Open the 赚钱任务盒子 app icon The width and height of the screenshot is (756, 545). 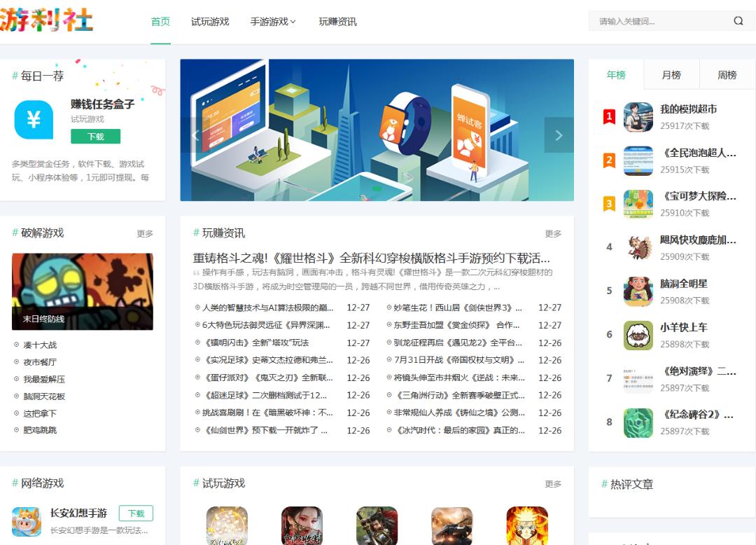point(34,120)
